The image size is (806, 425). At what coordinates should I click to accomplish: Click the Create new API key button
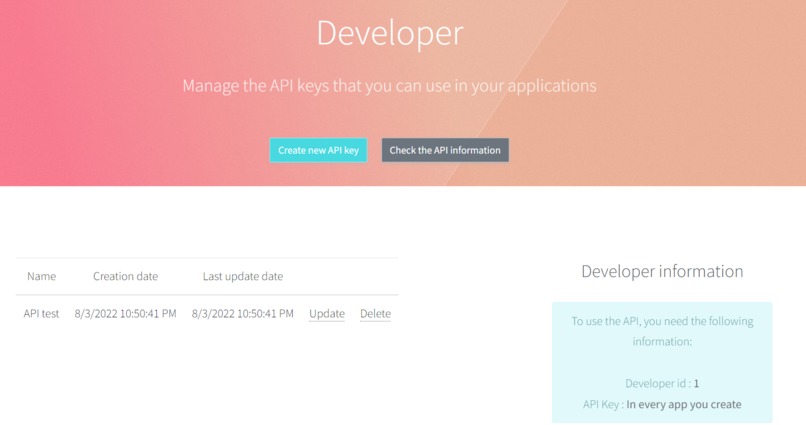tap(318, 150)
